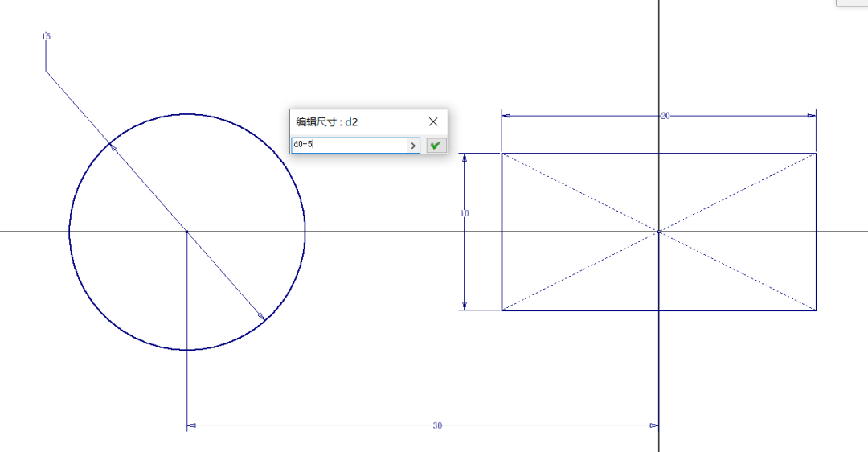Select the 10 height dimension text
Image resolution: width=868 pixels, height=452 pixels.
click(465, 213)
